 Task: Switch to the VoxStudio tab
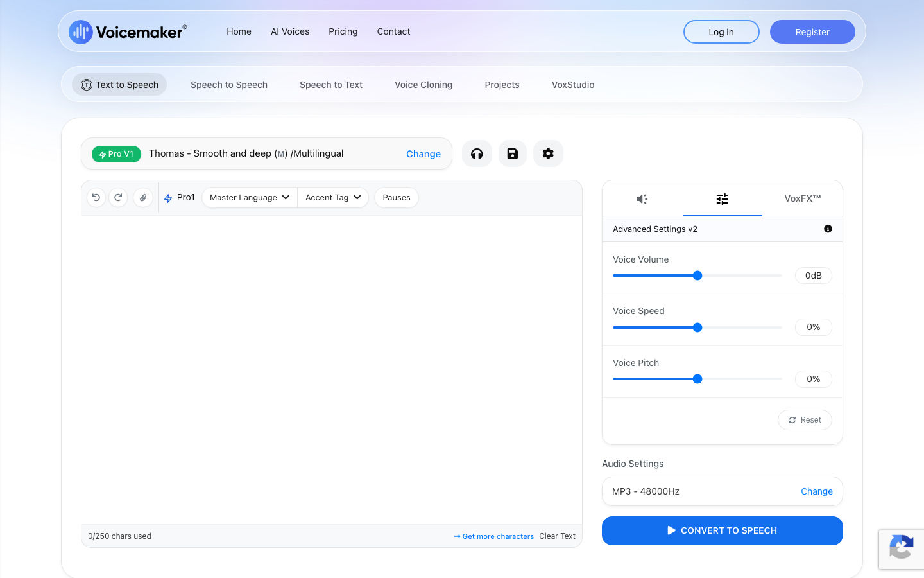pyautogui.click(x=573, y=85)
